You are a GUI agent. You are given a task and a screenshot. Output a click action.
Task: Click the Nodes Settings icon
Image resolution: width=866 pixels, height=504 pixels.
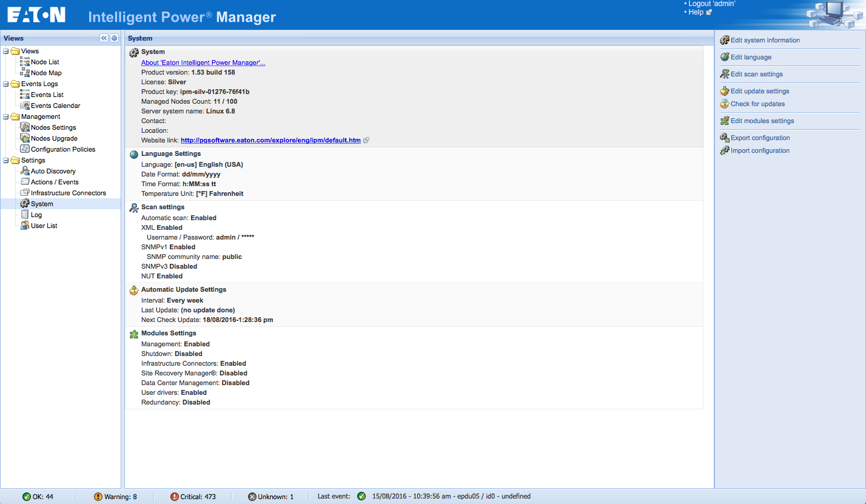pyautogui.click(x=25, y=127)
